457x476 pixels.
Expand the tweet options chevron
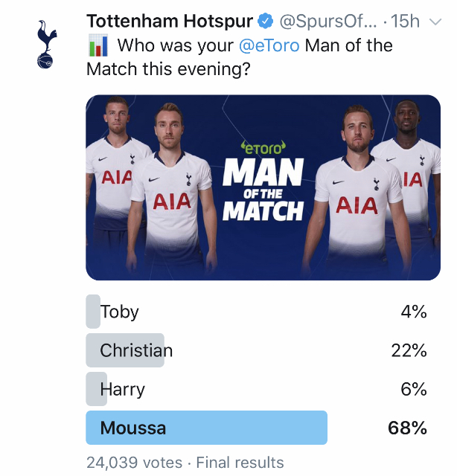[x=435, y=22]
